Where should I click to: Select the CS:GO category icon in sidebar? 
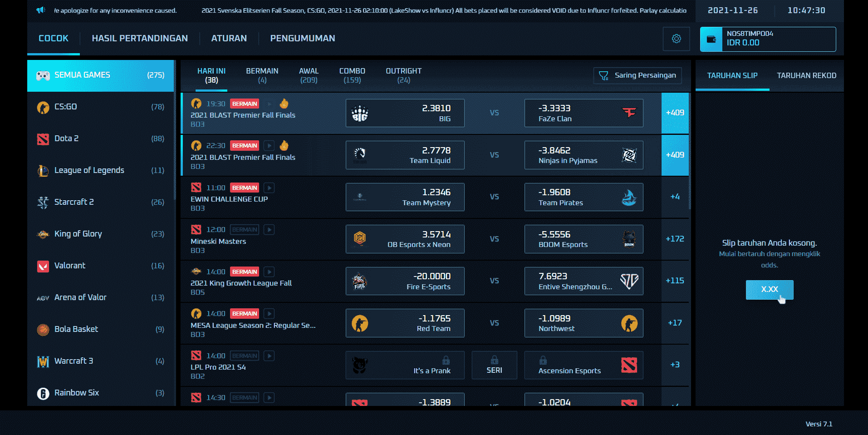coord(43,107)
